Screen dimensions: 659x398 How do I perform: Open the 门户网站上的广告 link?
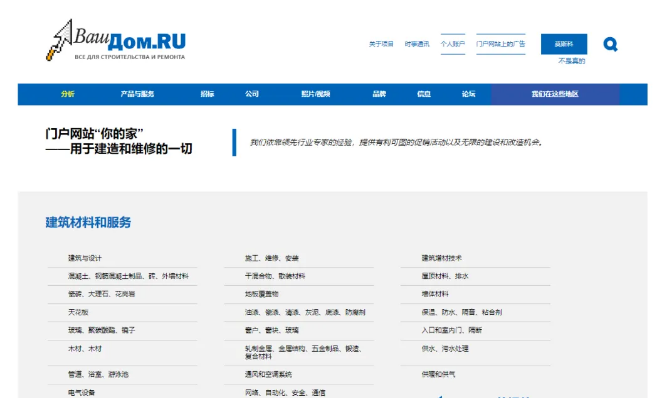point(501,44)
